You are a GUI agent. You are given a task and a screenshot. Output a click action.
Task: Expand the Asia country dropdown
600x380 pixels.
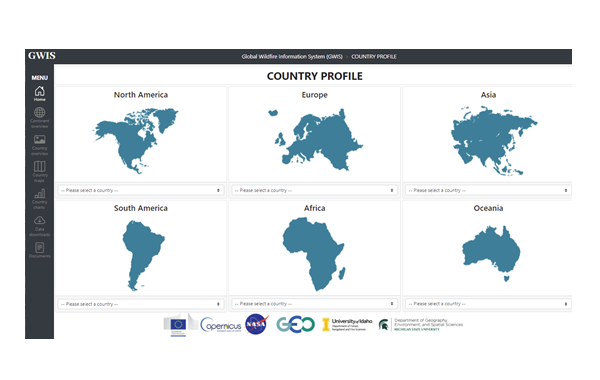488,190
